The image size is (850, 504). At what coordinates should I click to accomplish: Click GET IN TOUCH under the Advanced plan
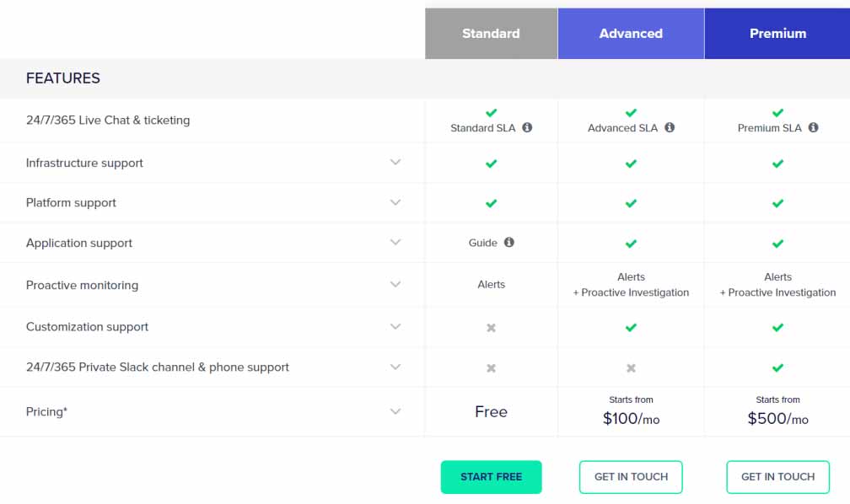[631, 477]
